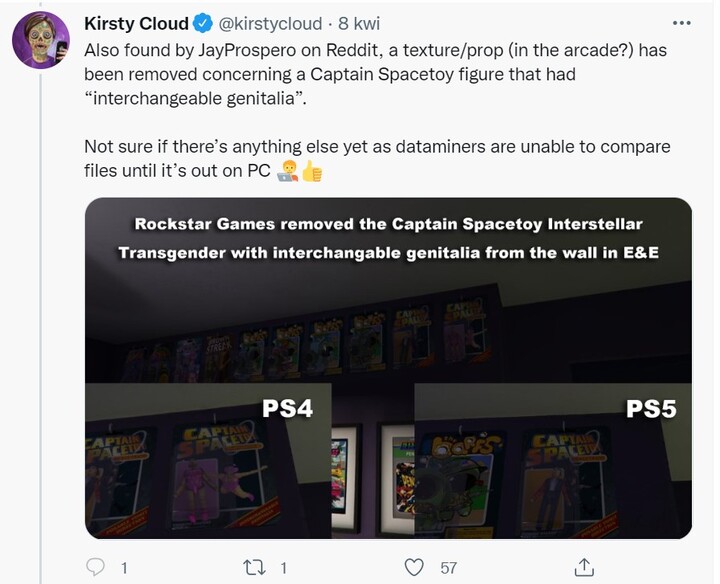Open Kirsty Cloud's profile avatar

coord(41,40)
